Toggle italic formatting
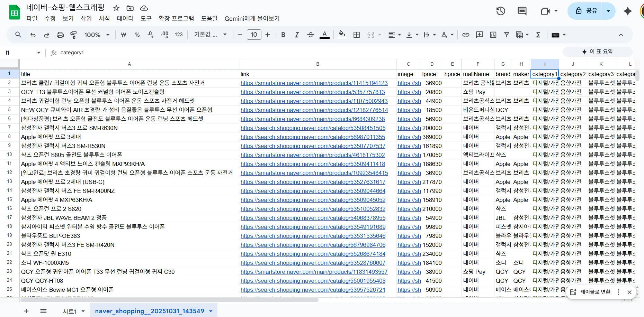Screen dimensions: 644x317 tap(297, 35)
